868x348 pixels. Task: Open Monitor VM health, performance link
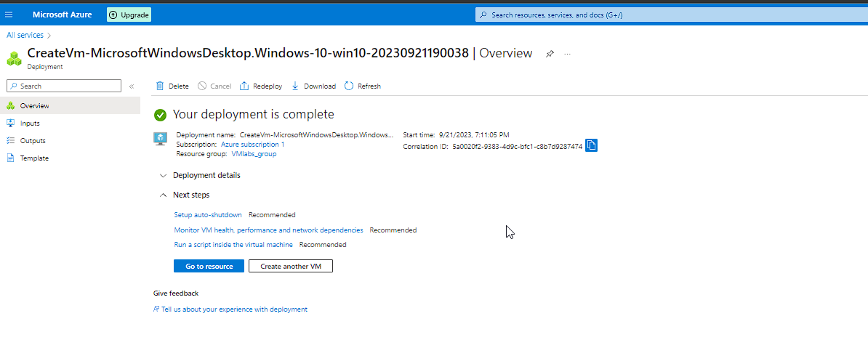click(268, 230)
